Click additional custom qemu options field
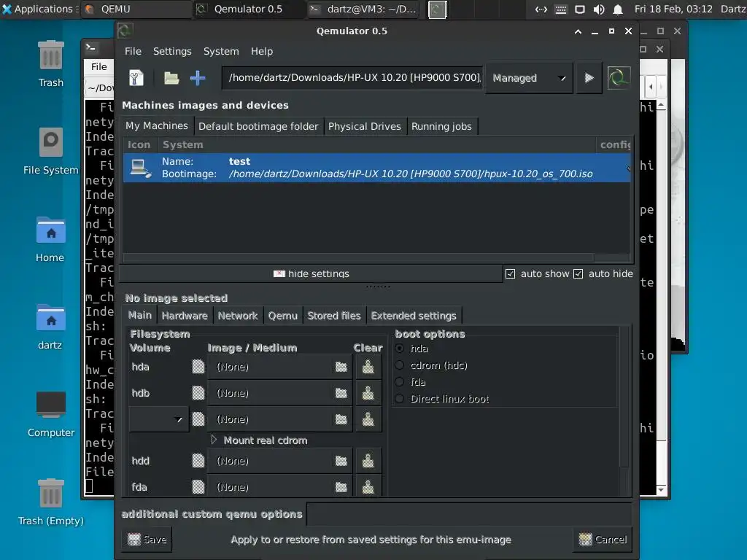This screenshot has width=747, height=560. [x=469, y=514]
